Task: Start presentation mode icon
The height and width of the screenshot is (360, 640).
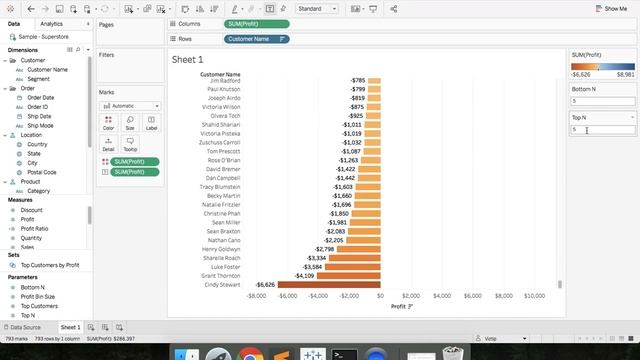Action: 373,9
